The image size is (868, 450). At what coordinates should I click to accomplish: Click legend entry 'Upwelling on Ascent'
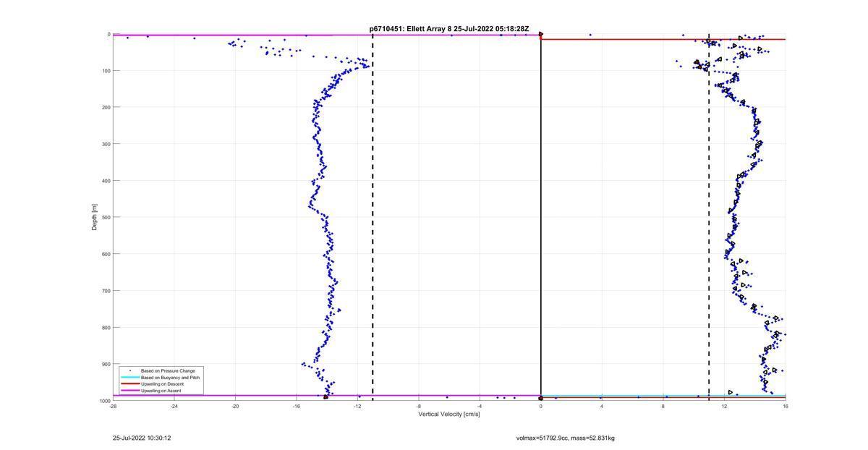pyautogui.click(x=161, y=391)
